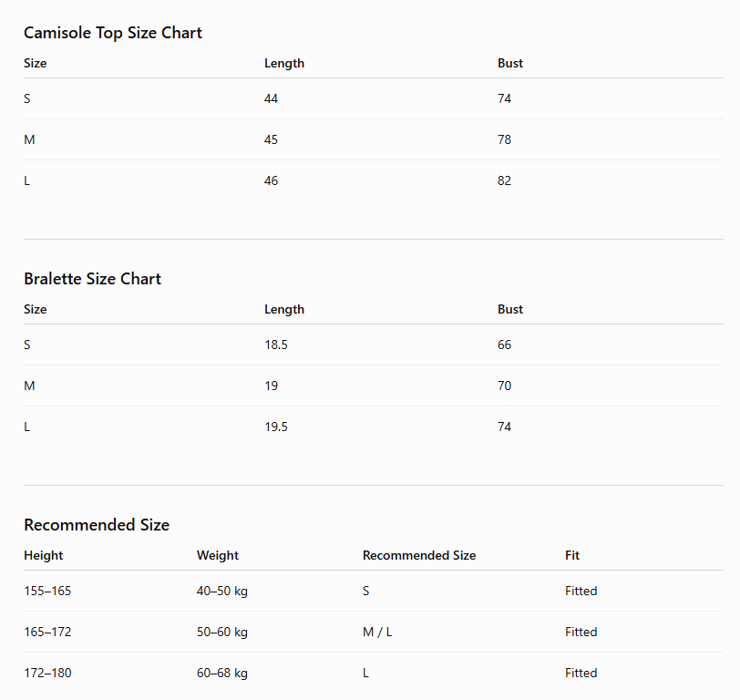The width and height of the screenshot is (740, 700).
Task: Click the Weight column header
Action: [x=218, y=556]
